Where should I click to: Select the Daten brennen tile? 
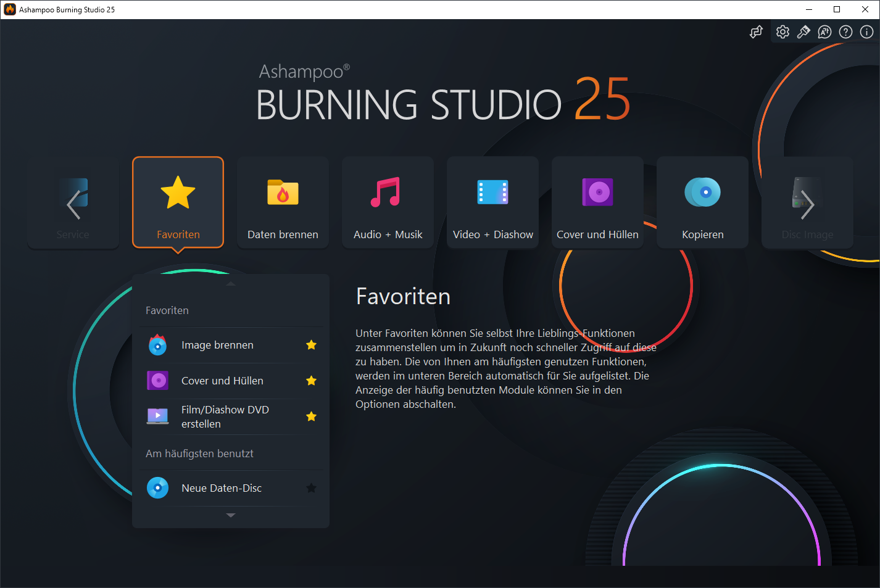pyautogui.click(x=283, y=202)
